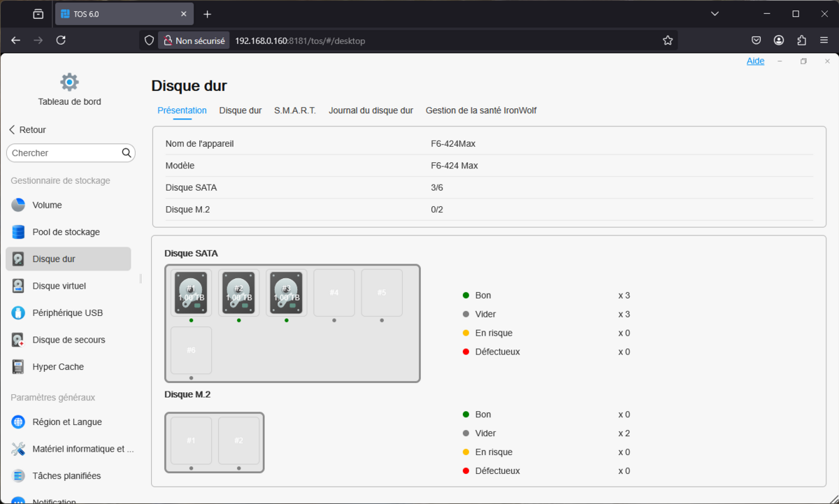Click the sidebar collapse handle
This screenshot has width=839, height=504.
pyautogui.click(x=141, y=278)
